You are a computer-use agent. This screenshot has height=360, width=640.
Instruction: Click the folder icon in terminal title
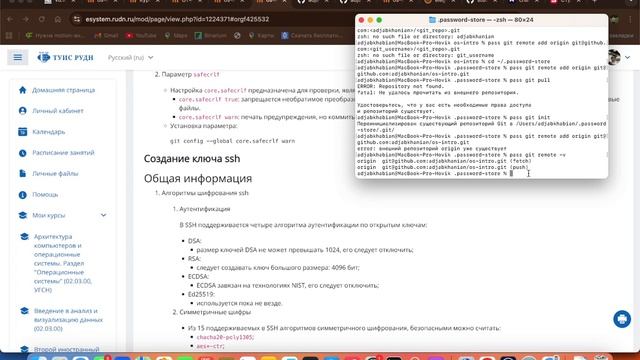[432, 20]
